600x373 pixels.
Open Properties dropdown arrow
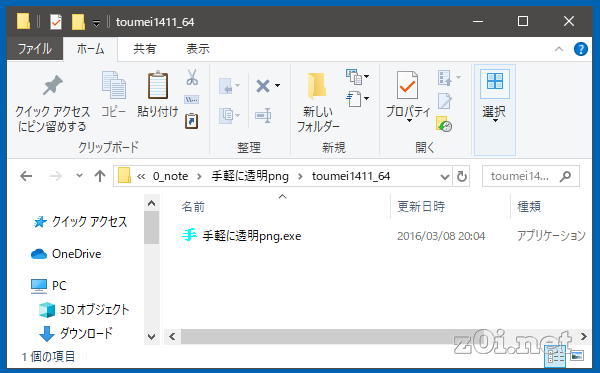409,121
